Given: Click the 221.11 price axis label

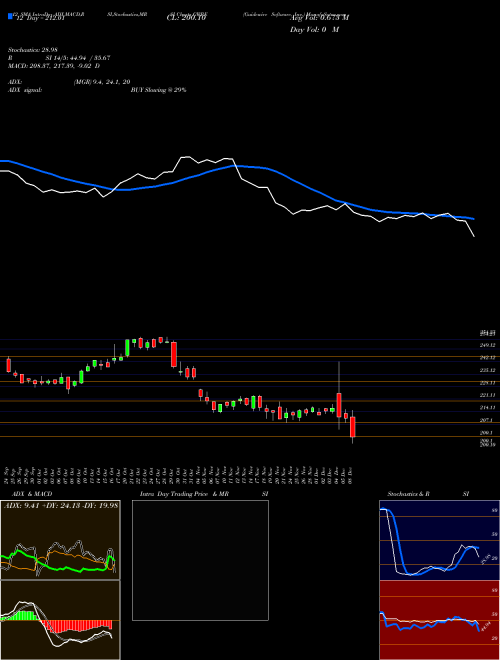Looking at the screenshot, I should point(490,395).
